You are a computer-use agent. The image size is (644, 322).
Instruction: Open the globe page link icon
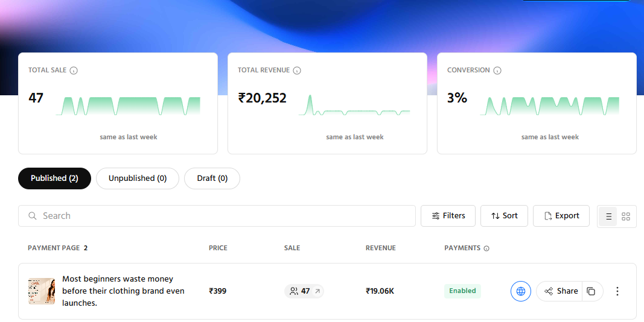(521, 291)
